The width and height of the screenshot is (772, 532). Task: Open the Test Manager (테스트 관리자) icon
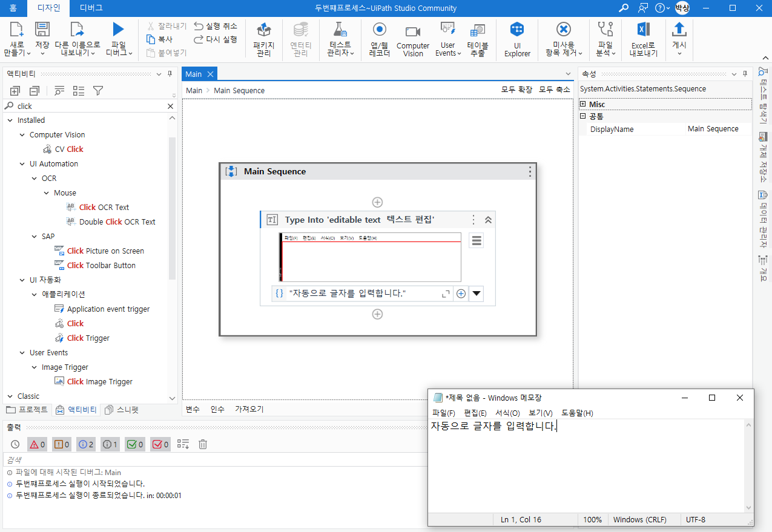pos(340,30)
